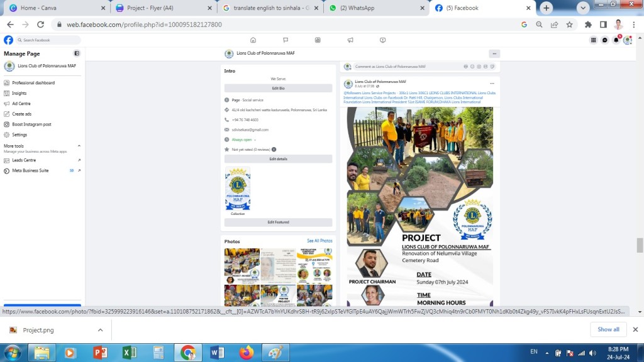Open the first photo thumbnail in Photos
The width and height of the screenshot is (644, 362).
(242, 266)
